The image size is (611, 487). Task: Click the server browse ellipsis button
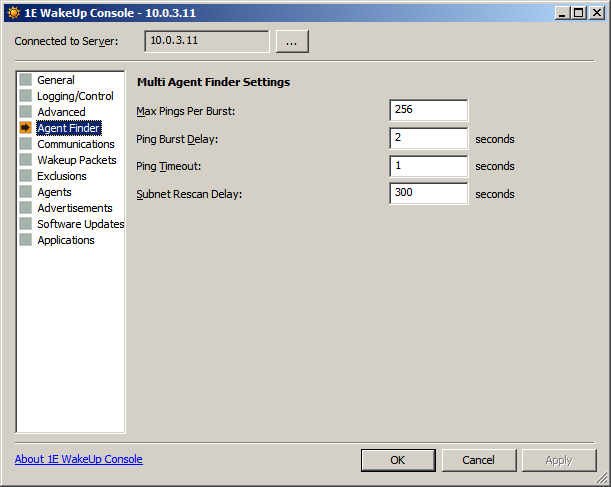pyautogui.click(x=292, y=41)
